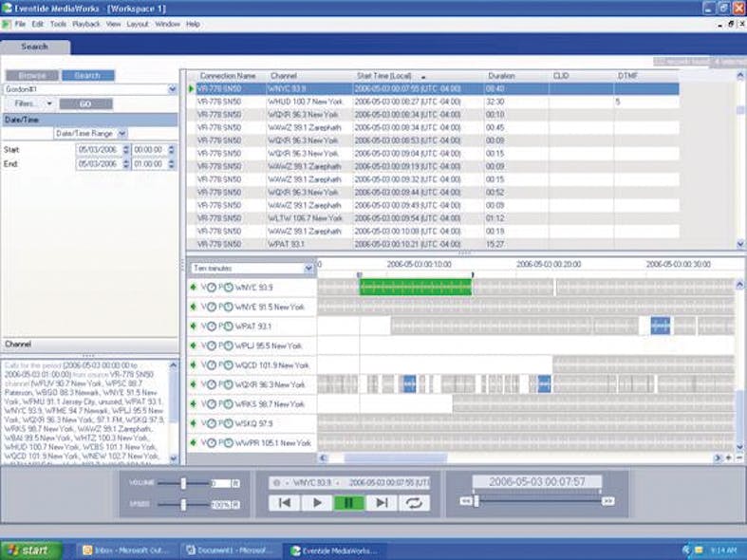Image resolution: width=747 pixels, height=560 pixels.
Task: Open the Layout menu
Action: coord(138,24)
